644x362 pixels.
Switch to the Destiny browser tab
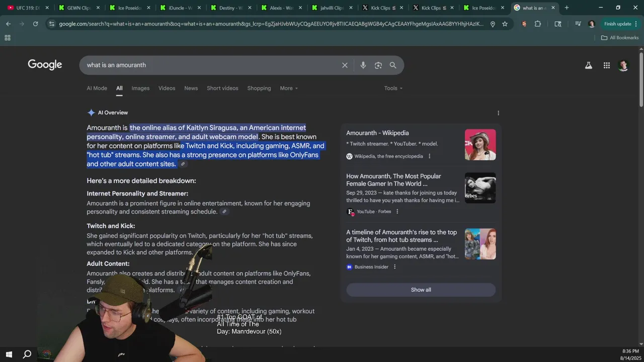pos(230,8)
